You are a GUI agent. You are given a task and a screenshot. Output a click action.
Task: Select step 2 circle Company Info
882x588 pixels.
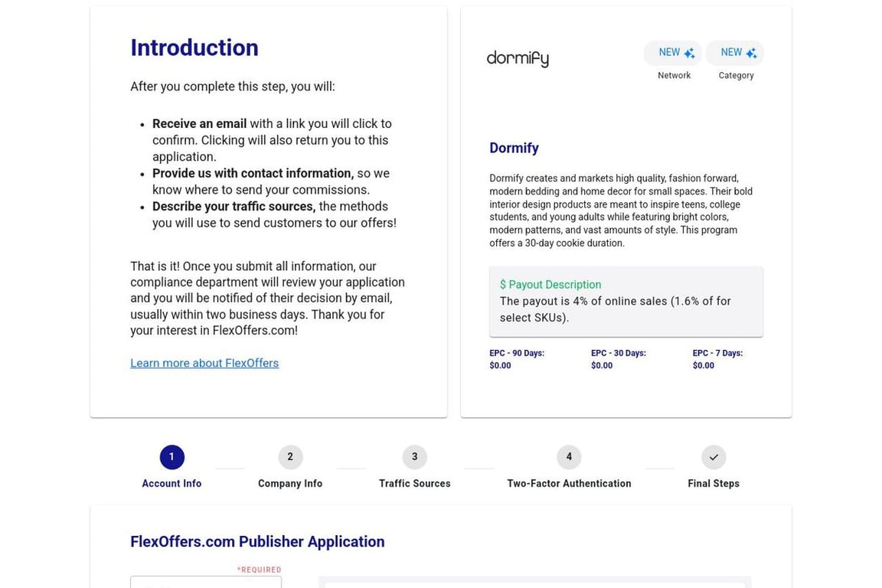coord(290,457)
